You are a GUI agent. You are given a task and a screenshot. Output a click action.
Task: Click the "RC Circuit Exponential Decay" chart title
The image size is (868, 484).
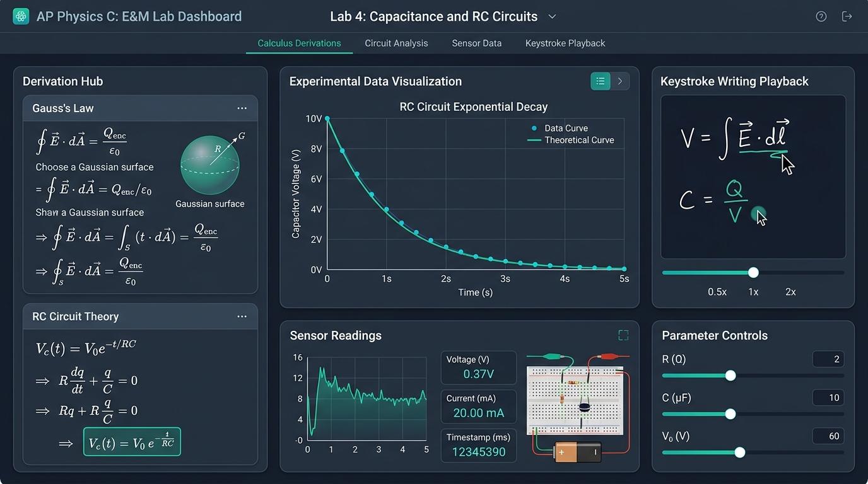tap(474, 107)
